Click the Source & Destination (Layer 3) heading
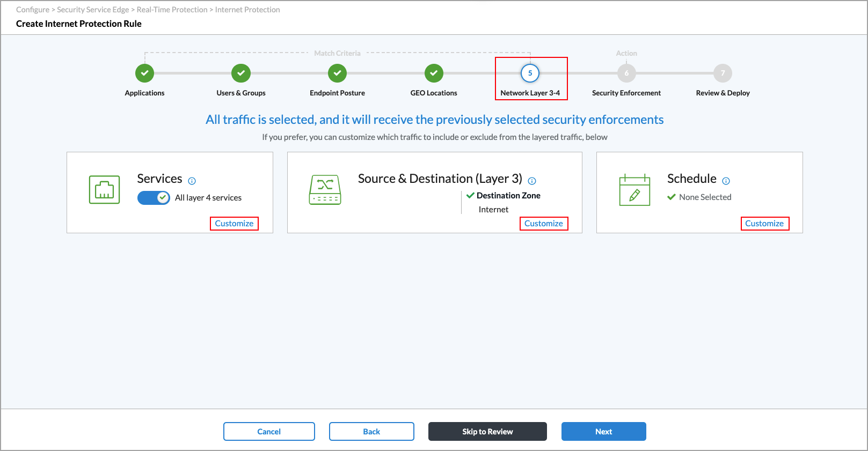This screenshot has width=868, height=451. click(440, 179)
